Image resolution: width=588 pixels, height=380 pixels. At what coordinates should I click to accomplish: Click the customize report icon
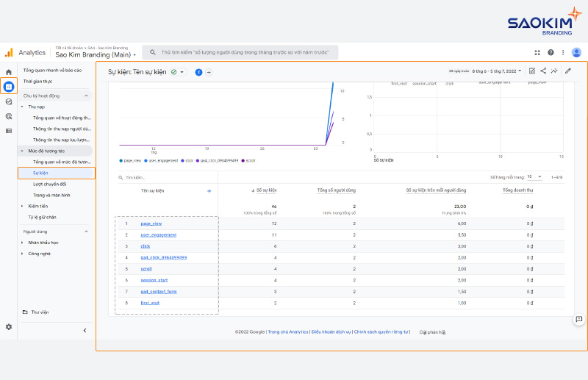tap(531, 71)
